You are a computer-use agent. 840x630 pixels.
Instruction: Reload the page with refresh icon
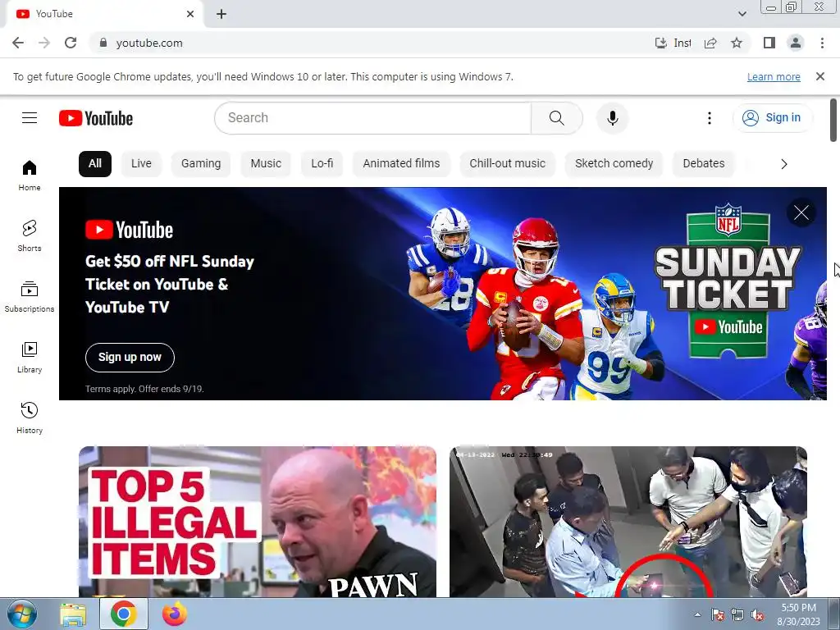71,43
